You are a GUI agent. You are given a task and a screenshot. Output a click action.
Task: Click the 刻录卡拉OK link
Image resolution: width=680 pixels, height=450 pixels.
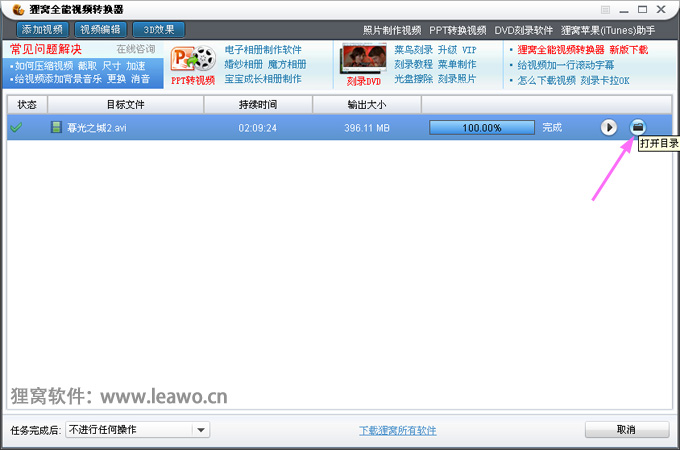pyautogui.click(x=605, y=80)
